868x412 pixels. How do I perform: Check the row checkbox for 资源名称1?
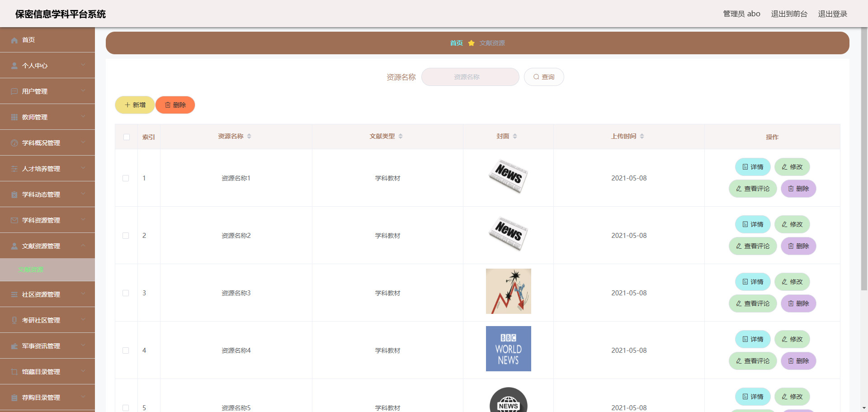tap(126, 178)
